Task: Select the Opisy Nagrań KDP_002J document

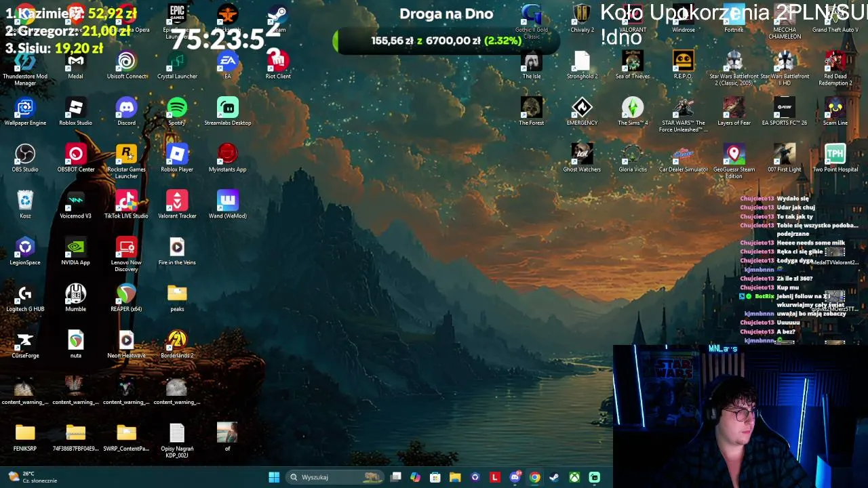Action: (177, 442)
